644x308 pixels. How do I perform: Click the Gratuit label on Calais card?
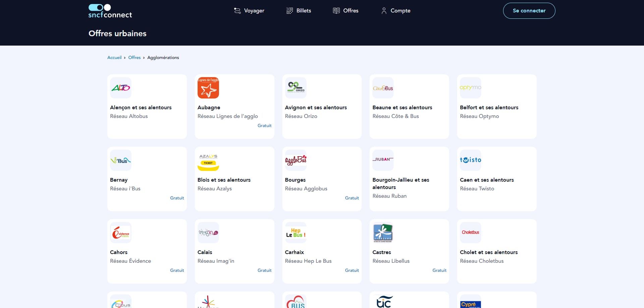pos(265,270)
